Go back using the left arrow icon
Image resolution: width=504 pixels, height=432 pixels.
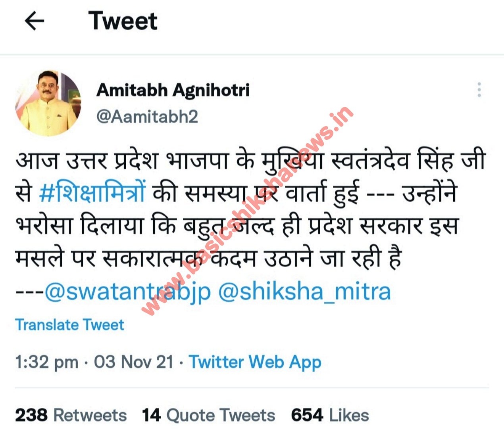pyautogui.click(x=34, y=21)
